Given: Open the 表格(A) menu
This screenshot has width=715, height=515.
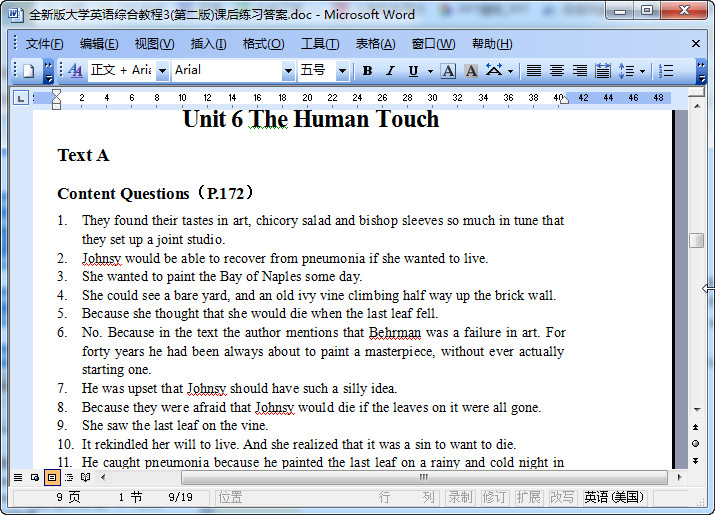Looking at the screenshot, I should [x=375, y=44].
